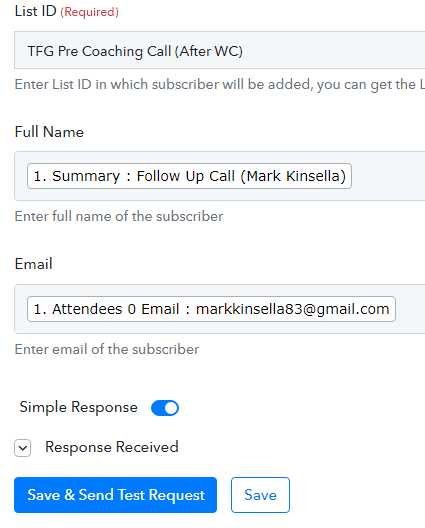Click the 'Enter full name of the subscriber' hint
425x528 pixels.
[x=119, y=216]
